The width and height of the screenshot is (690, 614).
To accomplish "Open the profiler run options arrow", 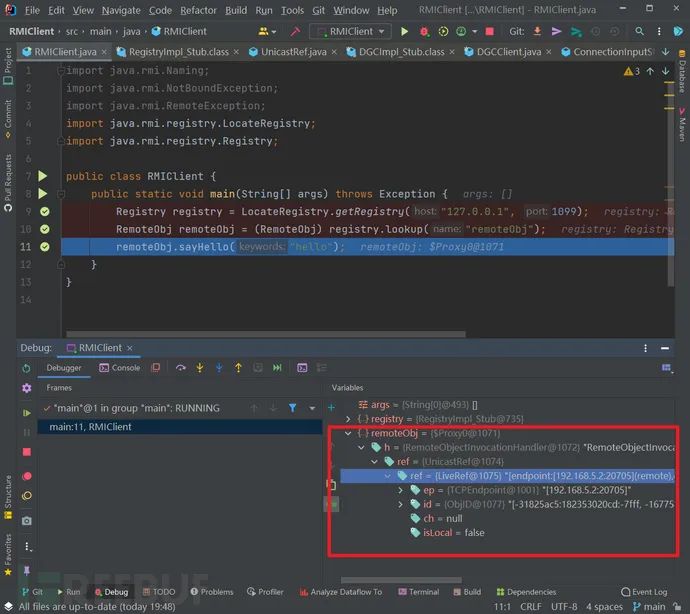I will [x=474, y=32].
